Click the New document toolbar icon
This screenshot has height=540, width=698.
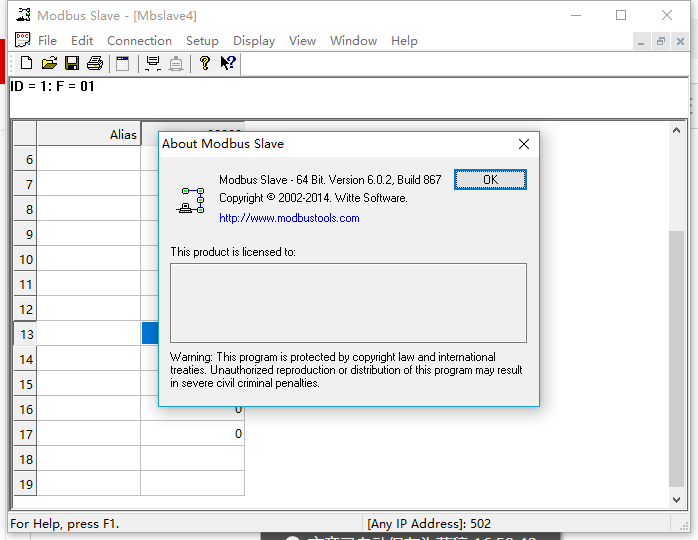pyautogui.click(x=26, y=63)
